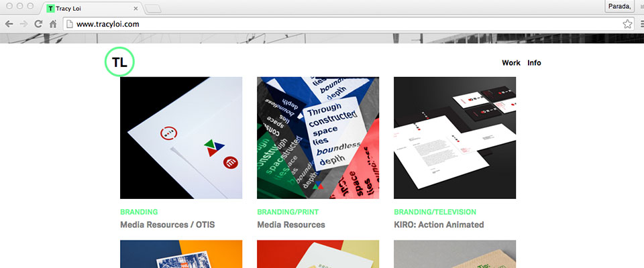Close the Tracy Loi tab
644x268 pixels.
(x=136, y=8)
